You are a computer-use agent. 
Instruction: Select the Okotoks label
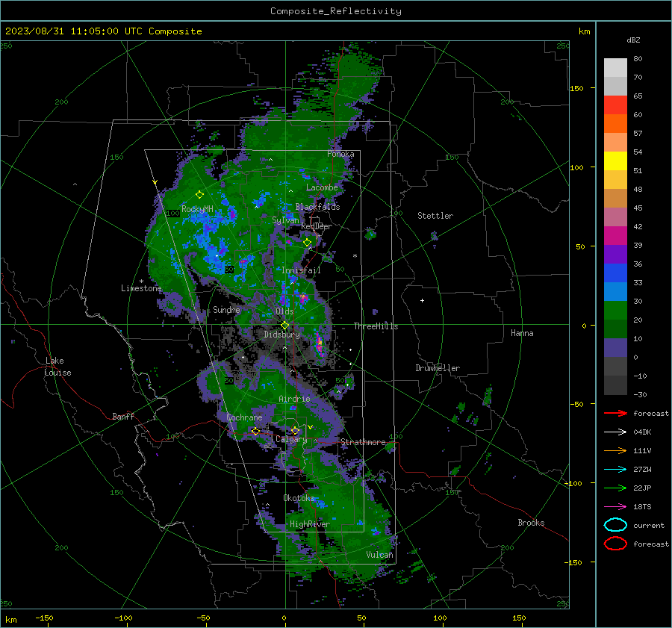[x=299, y=498]
